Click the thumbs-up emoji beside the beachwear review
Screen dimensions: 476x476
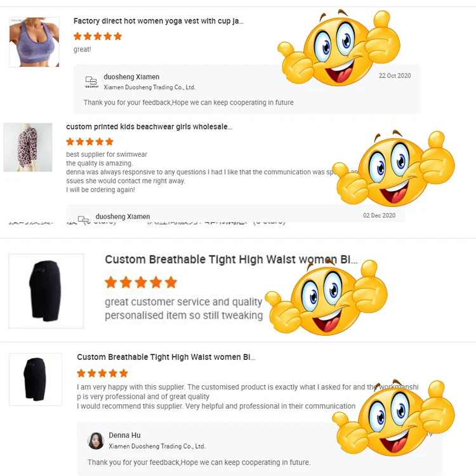click(x=393, y=168)
